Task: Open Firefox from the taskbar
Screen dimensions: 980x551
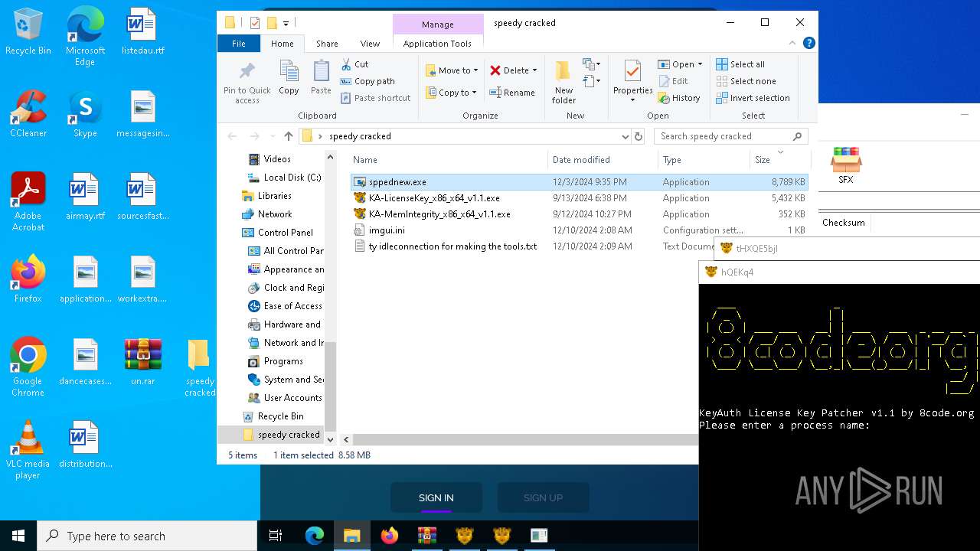Action: point(390,536)
